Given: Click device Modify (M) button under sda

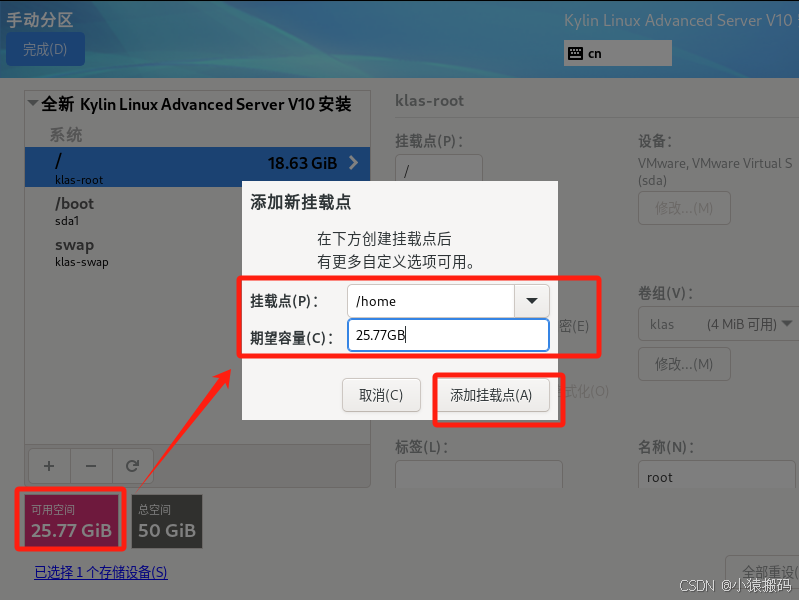Looking at the screenshot, I should 684,208.
